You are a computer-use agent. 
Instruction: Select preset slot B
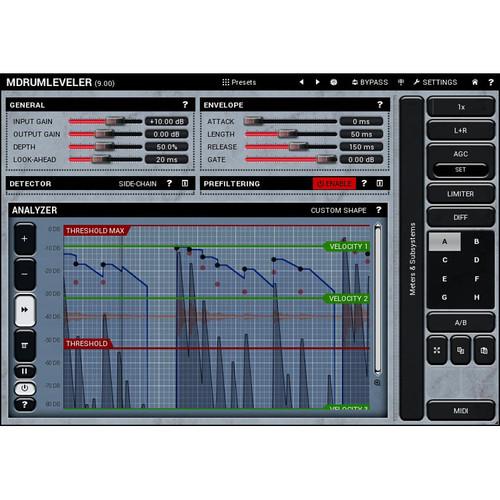click(477, 241)
